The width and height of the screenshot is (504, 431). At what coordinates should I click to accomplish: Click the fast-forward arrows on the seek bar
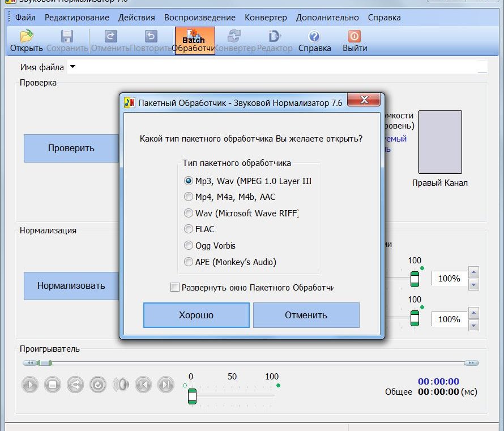(x=472, y=363)
